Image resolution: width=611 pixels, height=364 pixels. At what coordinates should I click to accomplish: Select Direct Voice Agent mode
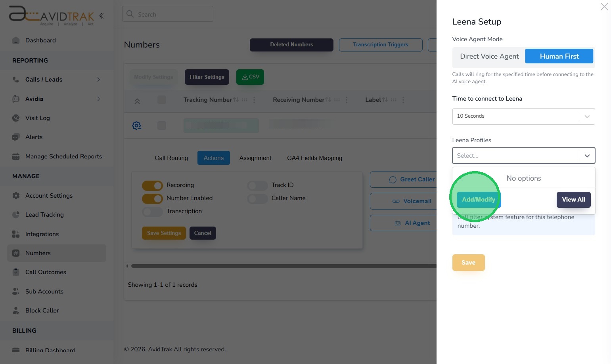pos(489,56)
